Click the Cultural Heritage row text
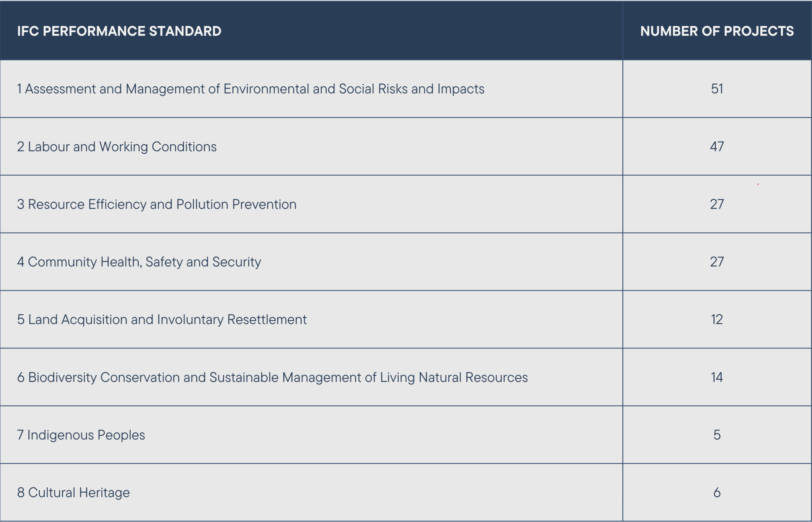This screenshot has width=812, height=522. pyautogui.click(x=74, y=493)
